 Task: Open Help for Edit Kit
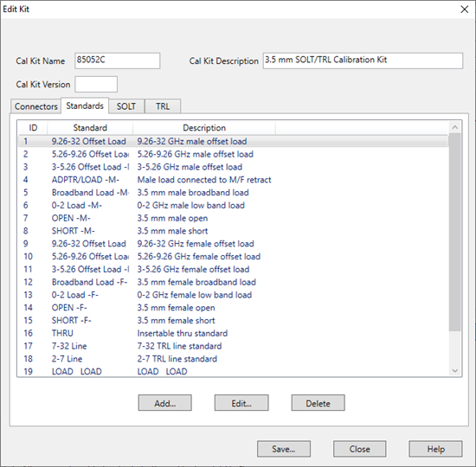pyautogui.click(x=436, y=449)
